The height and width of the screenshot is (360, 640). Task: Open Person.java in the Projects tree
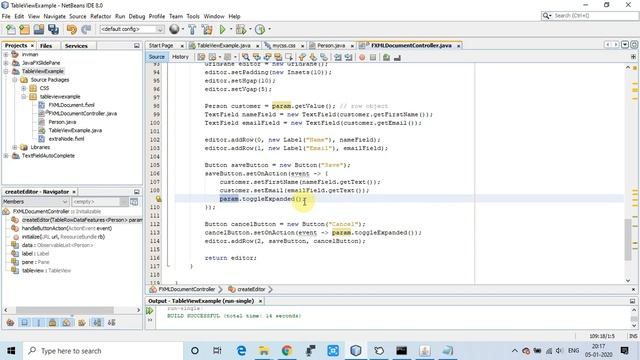point(62,122)
